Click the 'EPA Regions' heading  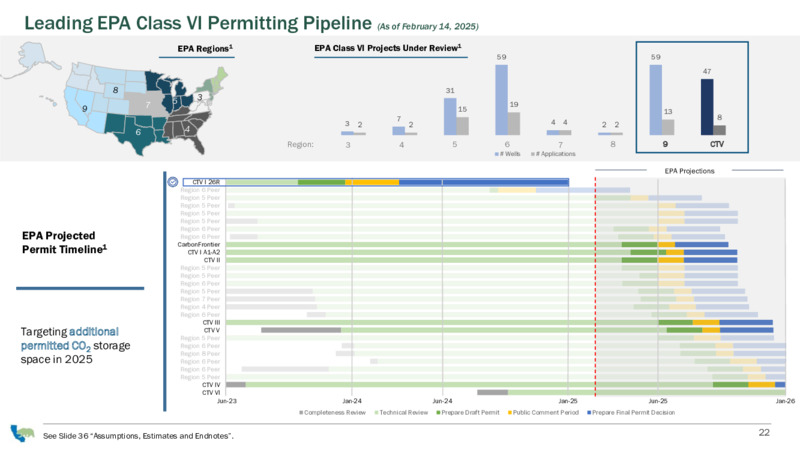pos(205,48)
